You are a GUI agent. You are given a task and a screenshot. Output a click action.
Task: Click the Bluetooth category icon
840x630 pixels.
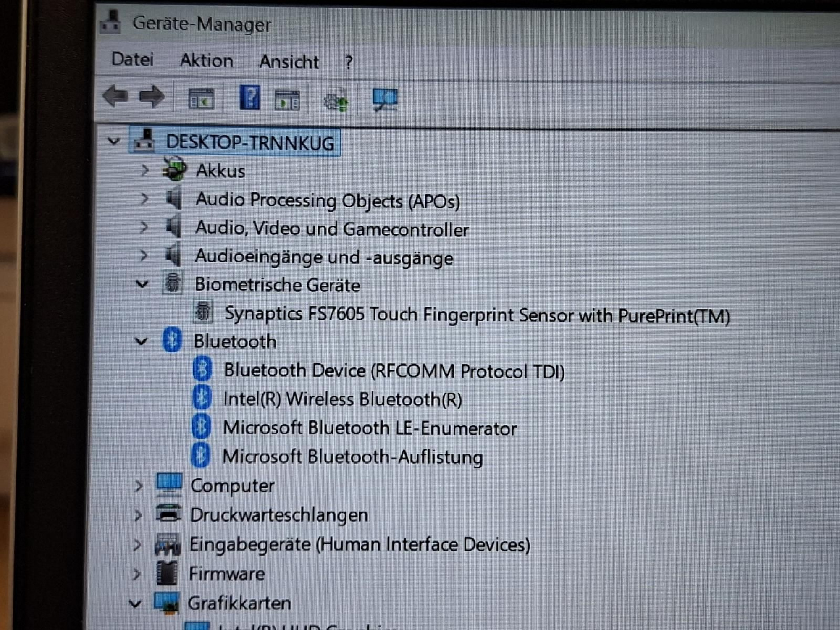[172, 340]
